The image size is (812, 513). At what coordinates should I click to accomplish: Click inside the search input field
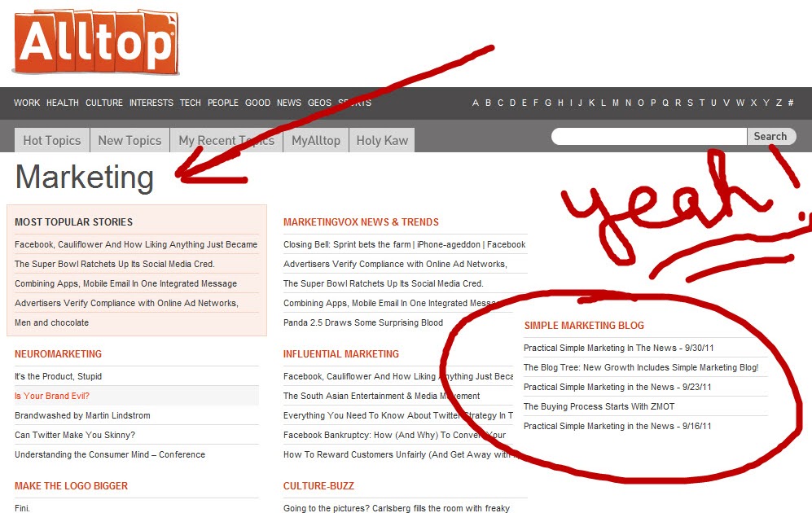point(647,136)
